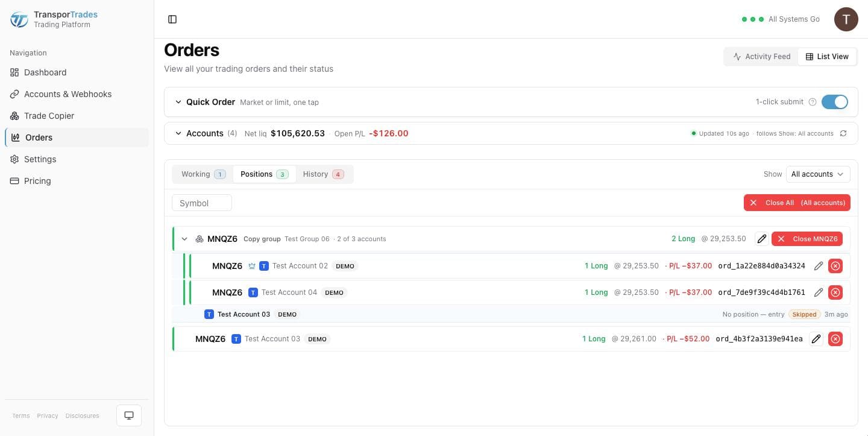Collapse the MNQZ6 copy group row

coord(184,239)
